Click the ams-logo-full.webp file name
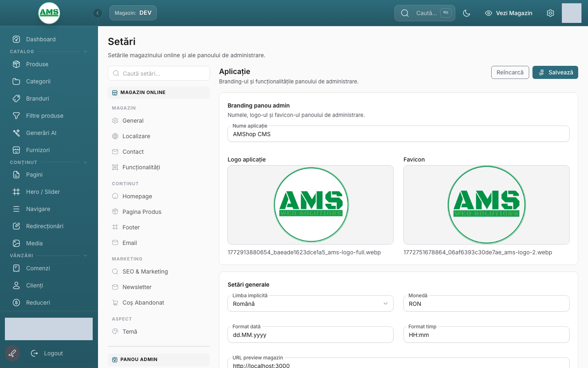 pos(304,252)
